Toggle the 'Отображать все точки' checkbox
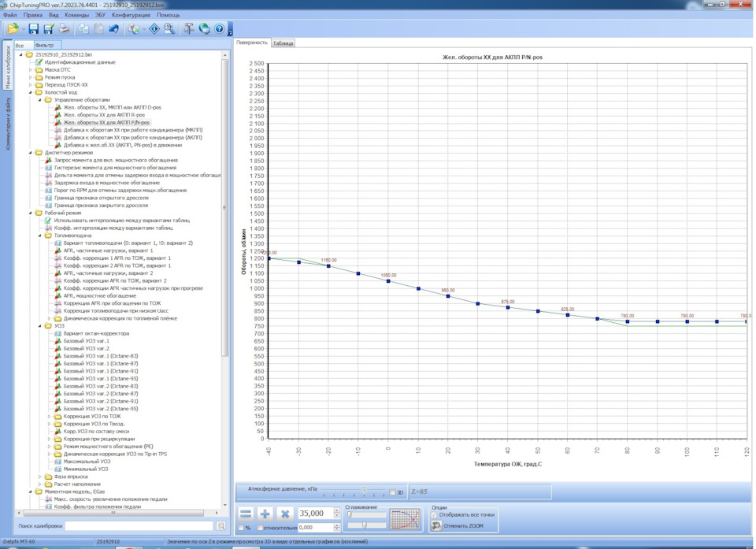Viewport: 756px width, 549px height. tap(435, 515)
